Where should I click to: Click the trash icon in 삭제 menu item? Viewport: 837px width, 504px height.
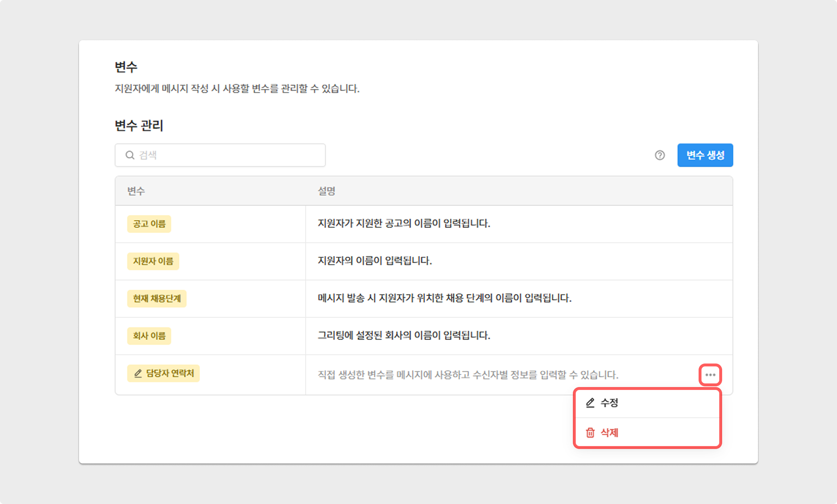(590, 433)
